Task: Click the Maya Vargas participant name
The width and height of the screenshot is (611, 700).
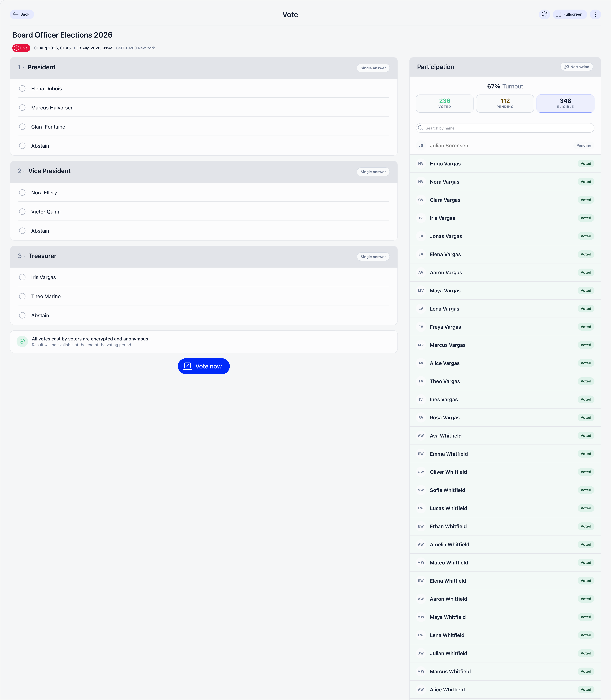Action: click(x=445, y=290)
